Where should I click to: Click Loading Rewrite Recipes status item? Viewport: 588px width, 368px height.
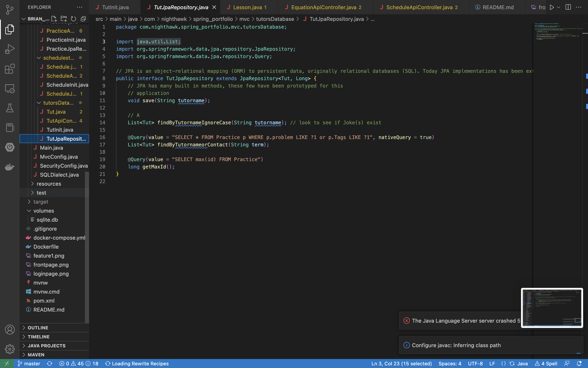tap(137, 363)
